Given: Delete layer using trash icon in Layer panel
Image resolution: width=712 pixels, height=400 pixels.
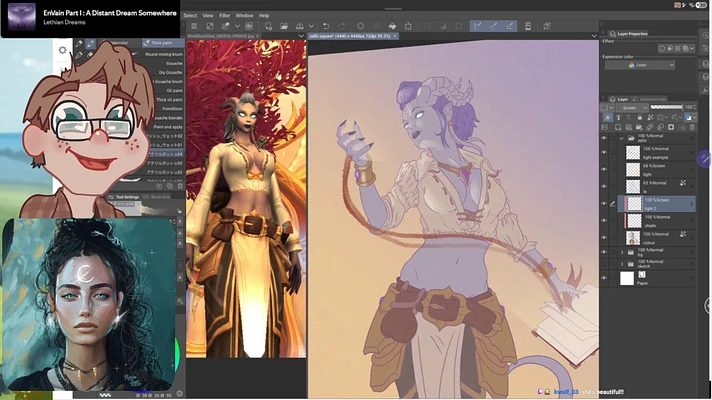Looking at the screenshot, I should pyautogui.click(x=692, y=128).
